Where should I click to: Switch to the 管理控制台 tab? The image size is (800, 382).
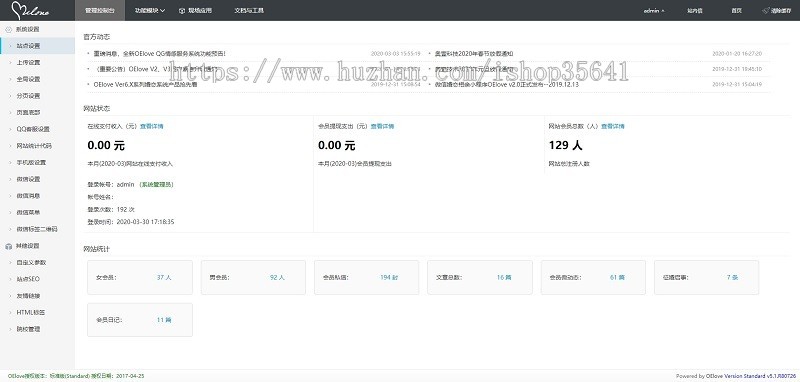pyautogui.click(x=99, y=11)
